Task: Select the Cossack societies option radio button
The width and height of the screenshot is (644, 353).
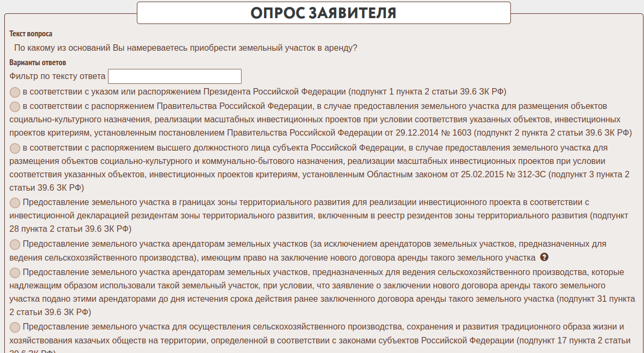Action: (15, 327)
